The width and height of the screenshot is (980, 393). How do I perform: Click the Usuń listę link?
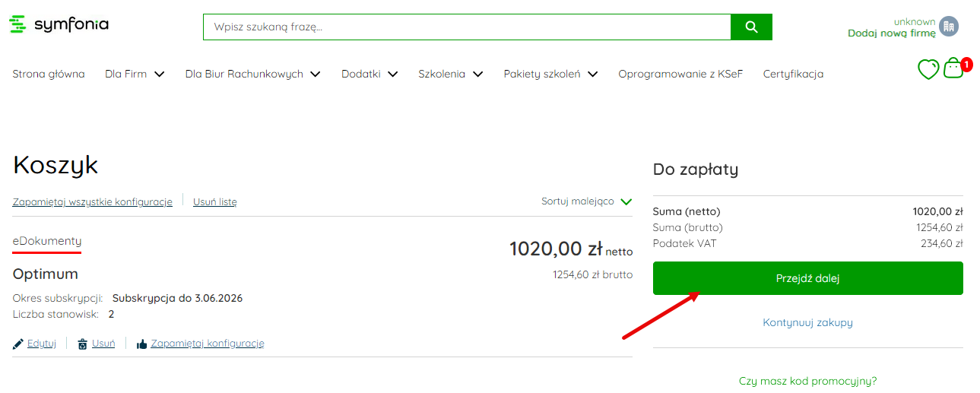pos(215,201)
